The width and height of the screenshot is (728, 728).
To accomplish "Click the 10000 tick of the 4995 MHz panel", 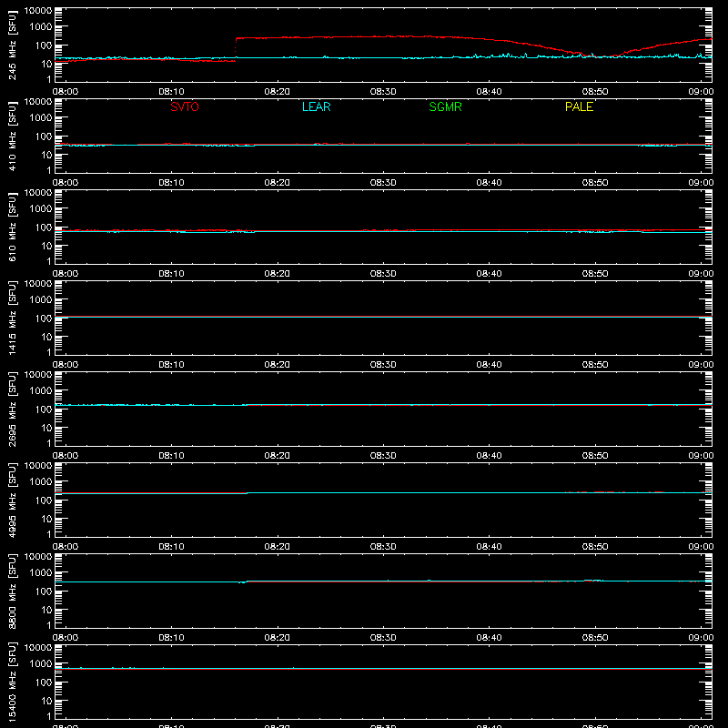I will pos(38,466).
